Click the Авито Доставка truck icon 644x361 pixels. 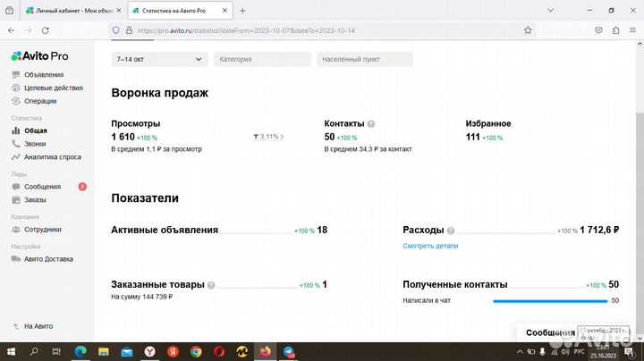[16, 259]
